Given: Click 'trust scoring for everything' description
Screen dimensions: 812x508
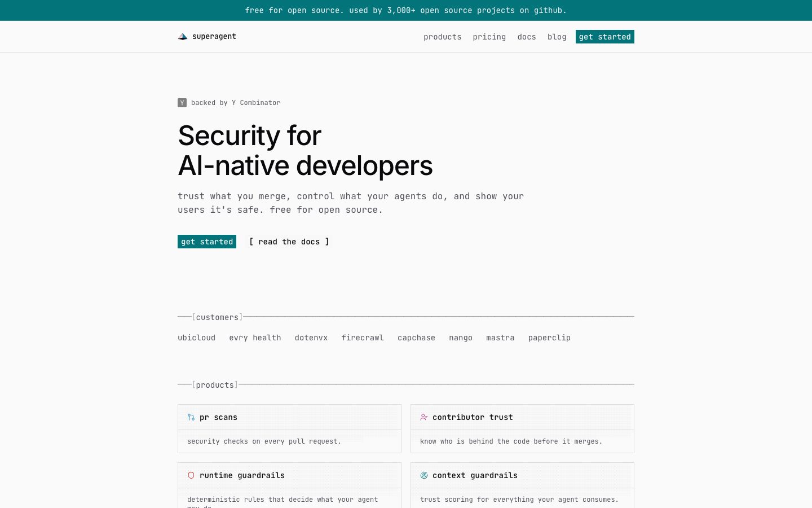Looking at the screenshot, I should tap(519, 500).
